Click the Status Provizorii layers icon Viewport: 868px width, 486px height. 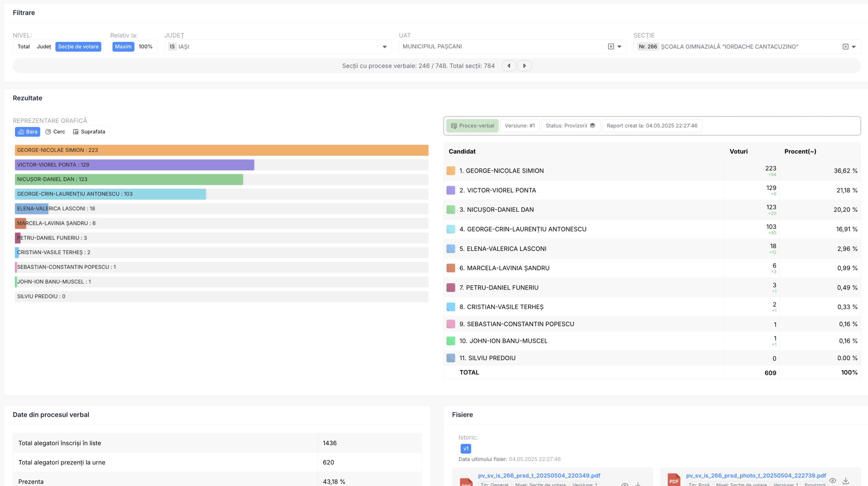click(592, 126)
